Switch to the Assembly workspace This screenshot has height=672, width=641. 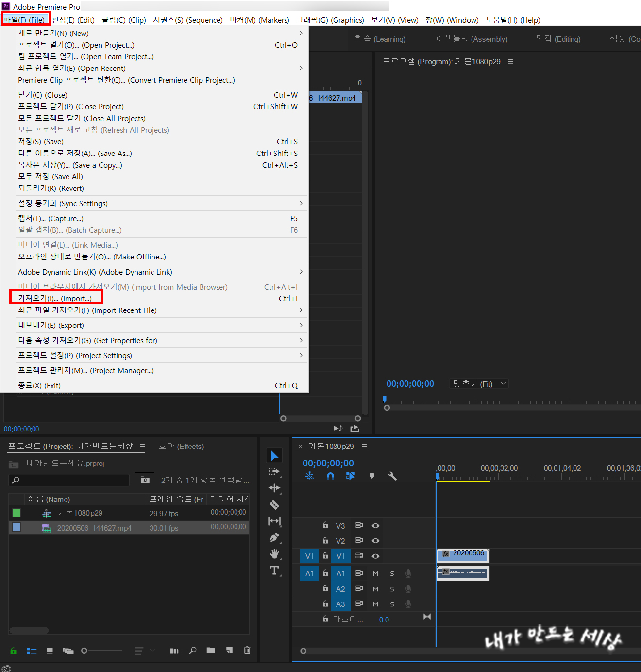472,39
